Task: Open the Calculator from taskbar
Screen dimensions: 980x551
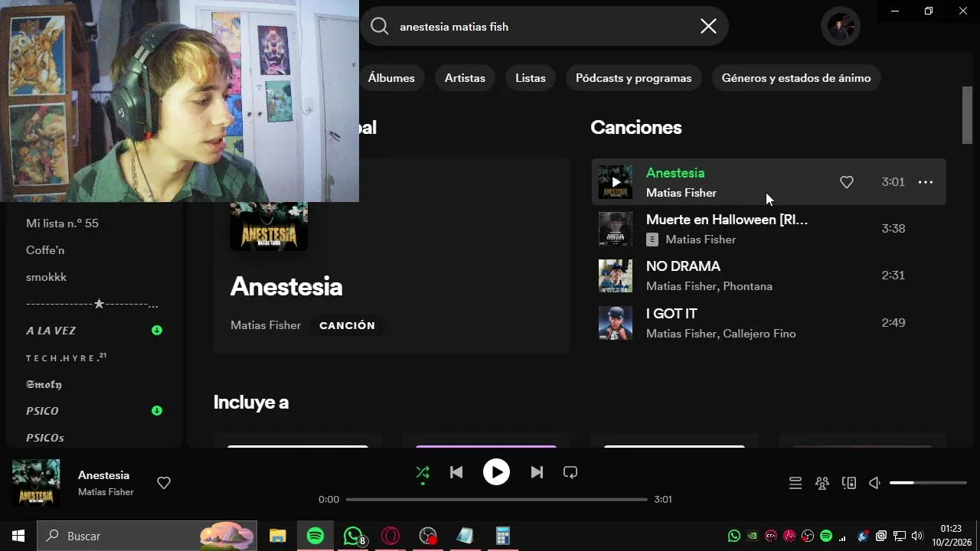Action: (x=502, y=536)
